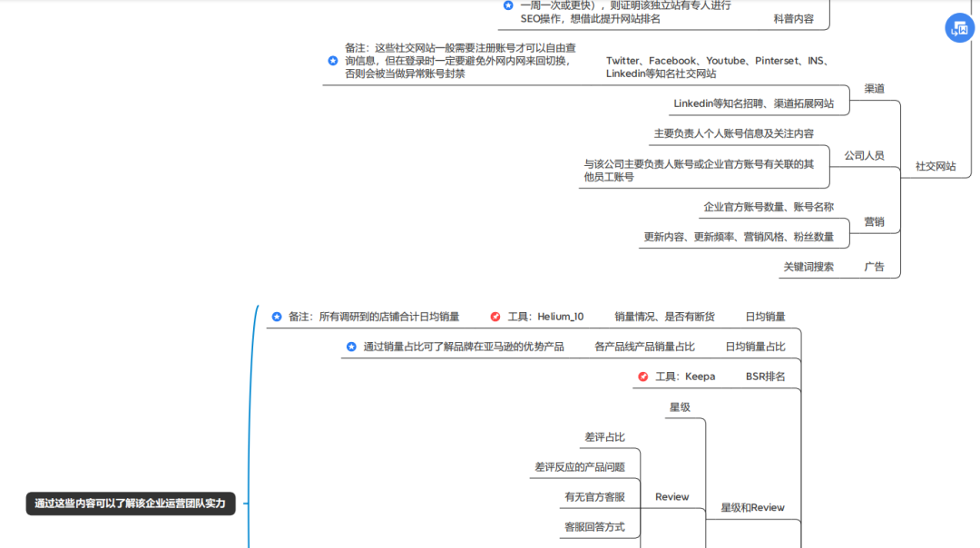The image size is (980, 548).
Task: Click the floating blue export icon at top right
Action: coord(959,28)
